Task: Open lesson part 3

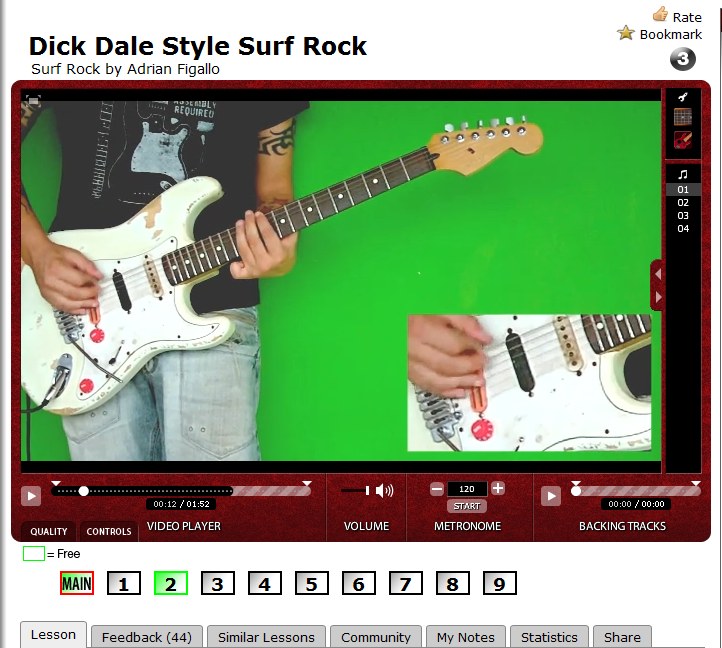Action: click(218, 584)
